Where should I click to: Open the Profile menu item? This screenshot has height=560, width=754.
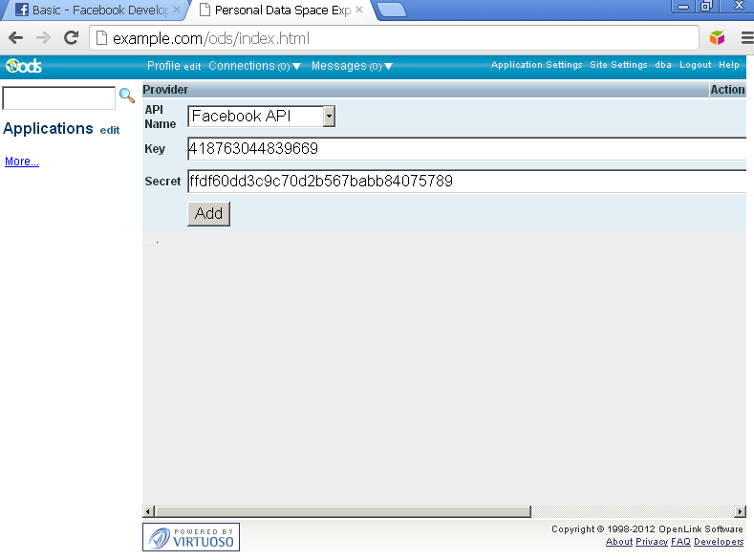[163, 66]
